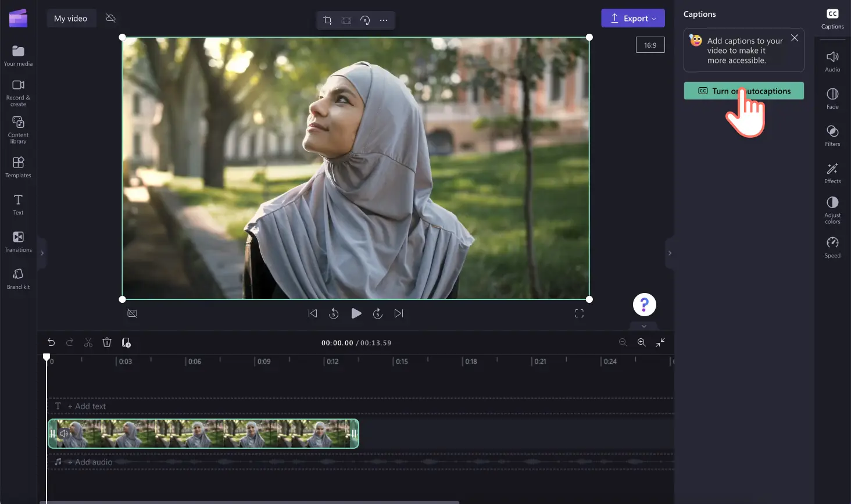Open the Fade properties tab
The height and width of the screenshot is (504, 851).
pos(832,98)
